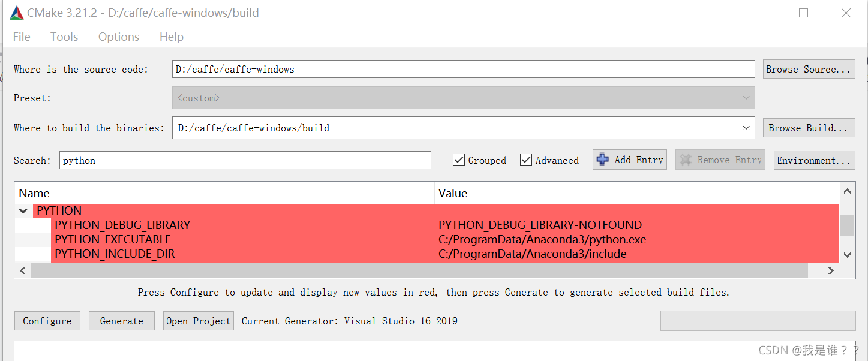The height and width of the screenshot is (361, 868).
Task: Click the Generate button
Action: pyautogui.click(x=122, y=321)
